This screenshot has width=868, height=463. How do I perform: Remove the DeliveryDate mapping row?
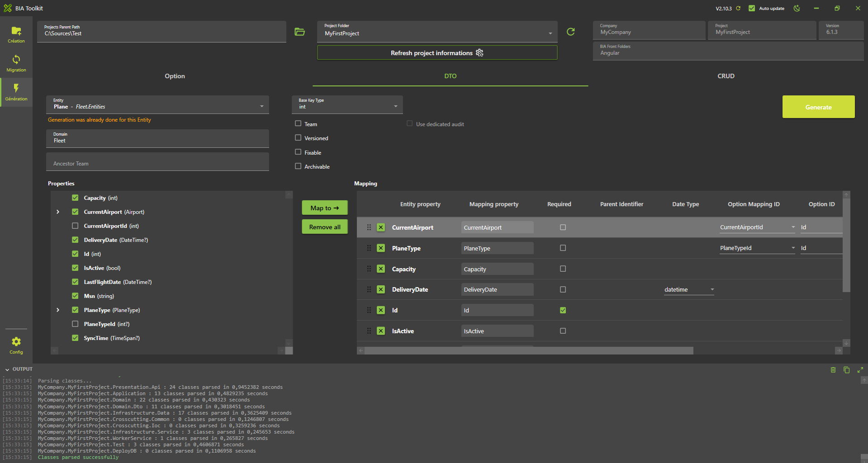click(381, 289)
